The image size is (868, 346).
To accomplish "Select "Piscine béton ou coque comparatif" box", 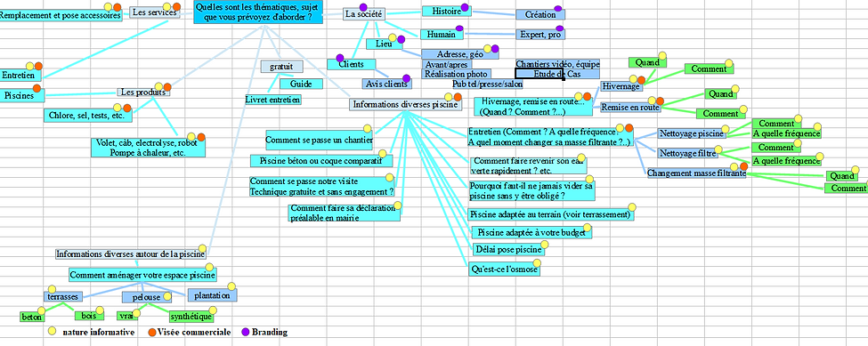I will (321, 161).
